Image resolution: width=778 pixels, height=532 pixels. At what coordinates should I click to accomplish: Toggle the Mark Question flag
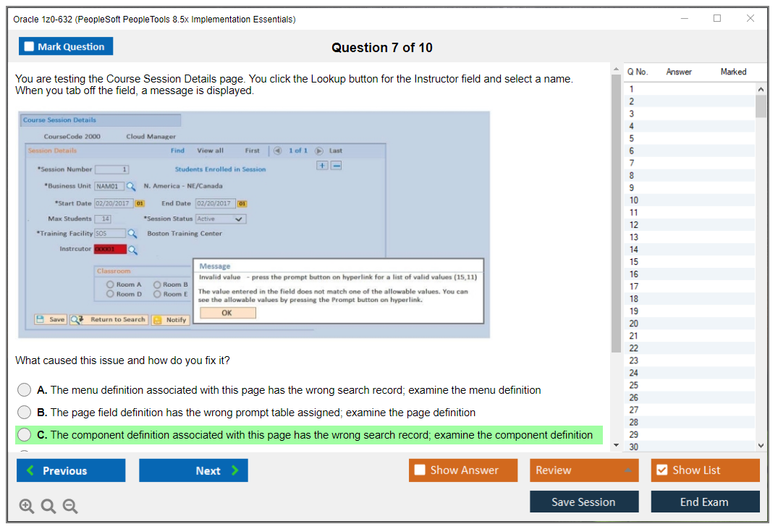pos(29,46)
